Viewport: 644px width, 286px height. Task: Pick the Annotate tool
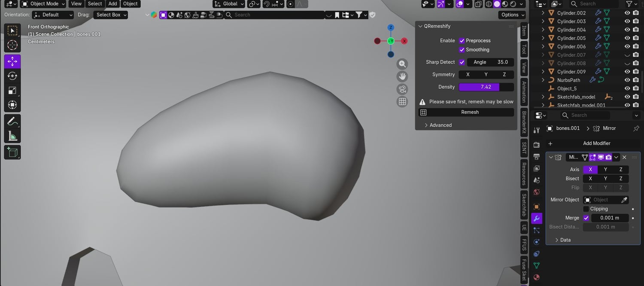point(12,122)
